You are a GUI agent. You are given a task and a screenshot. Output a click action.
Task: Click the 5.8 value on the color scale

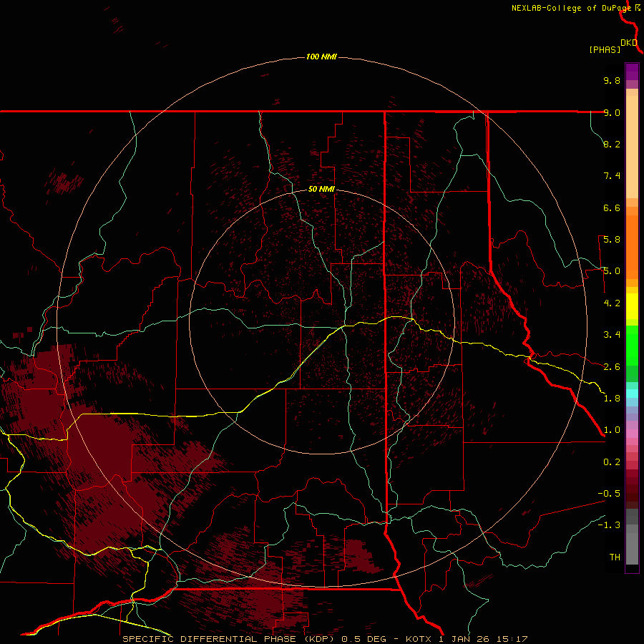click(x=612, y=240)
